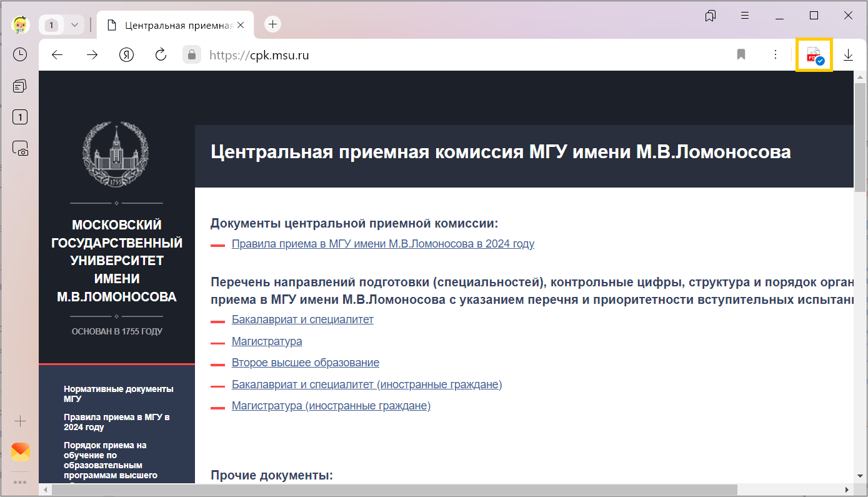868x497 pixels.
Task: Open Правила приема в МГУ 2024 link
Action: tap(382, 244)
